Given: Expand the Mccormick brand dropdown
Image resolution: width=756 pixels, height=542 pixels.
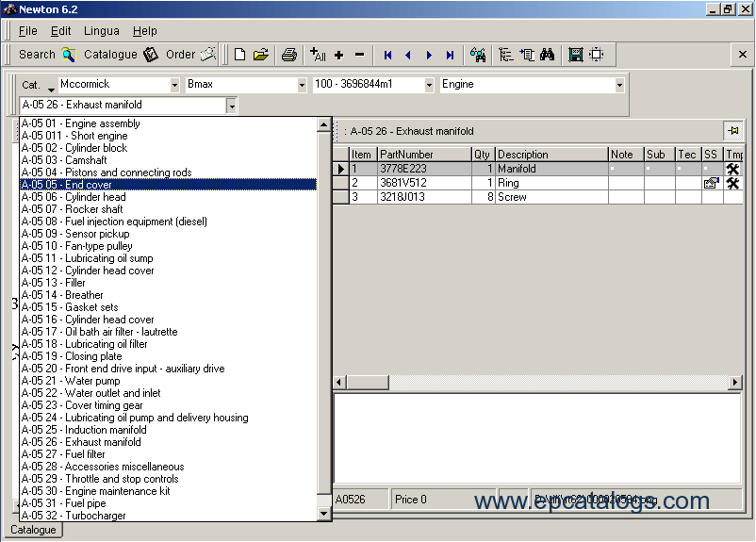Looking at the screenshot, I should pyautogui.click(x=174, y=86).
